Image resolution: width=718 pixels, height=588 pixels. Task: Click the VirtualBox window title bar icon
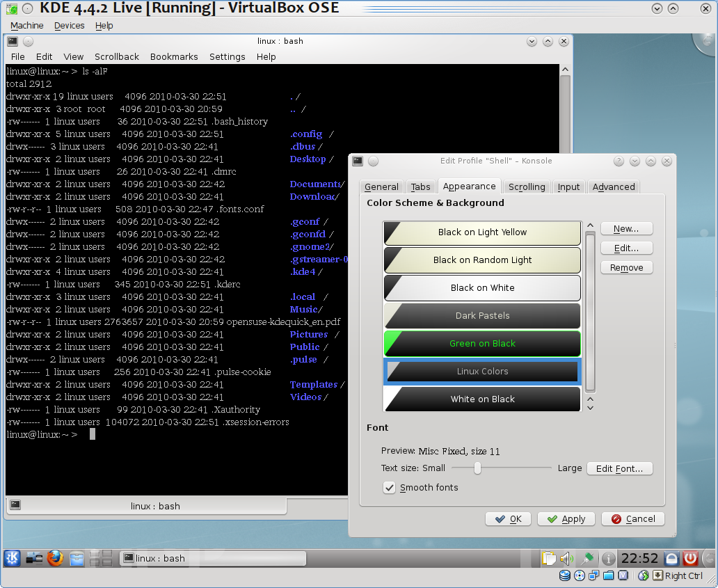point(12,8)
